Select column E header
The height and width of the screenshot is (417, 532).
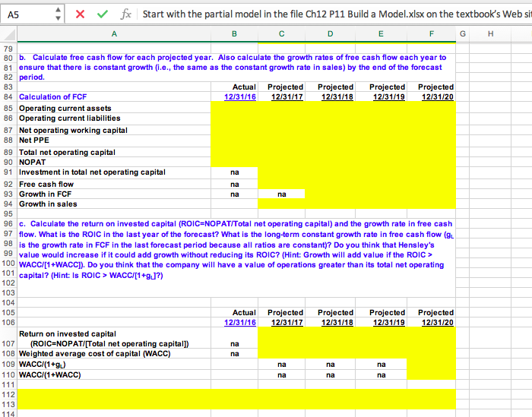click(x=381, y=34)
